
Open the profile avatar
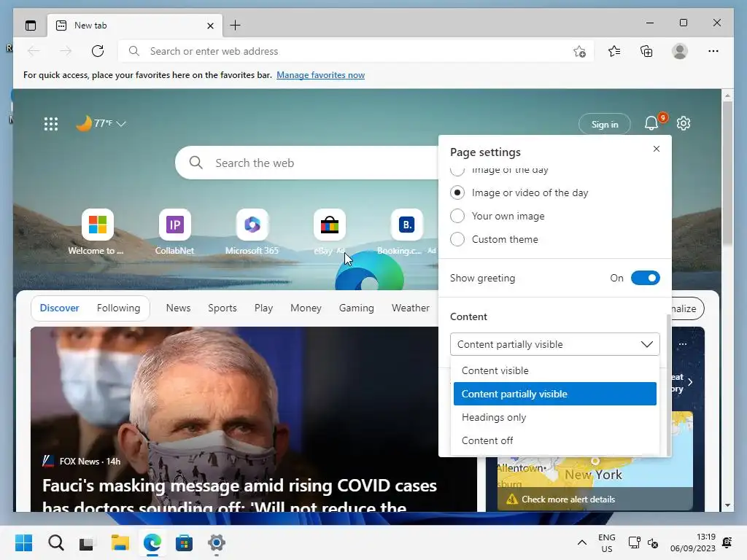680,51
